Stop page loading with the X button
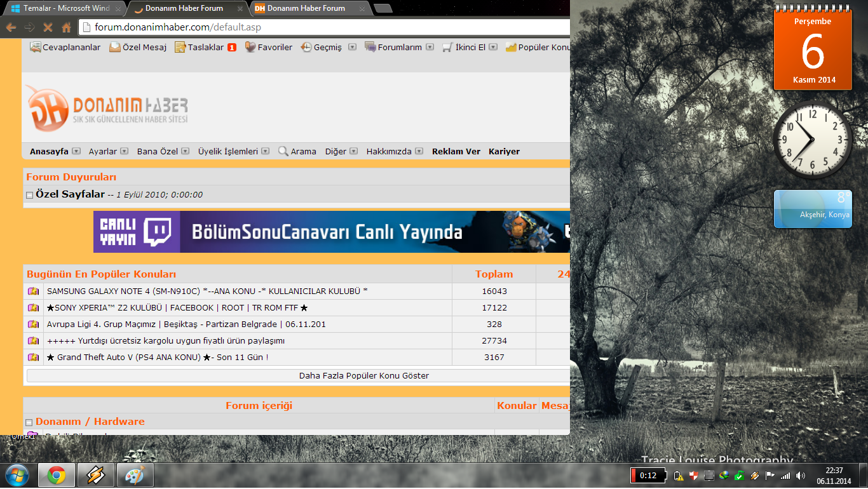This screenshot has height=489, width=868. (x=48, y=27)
